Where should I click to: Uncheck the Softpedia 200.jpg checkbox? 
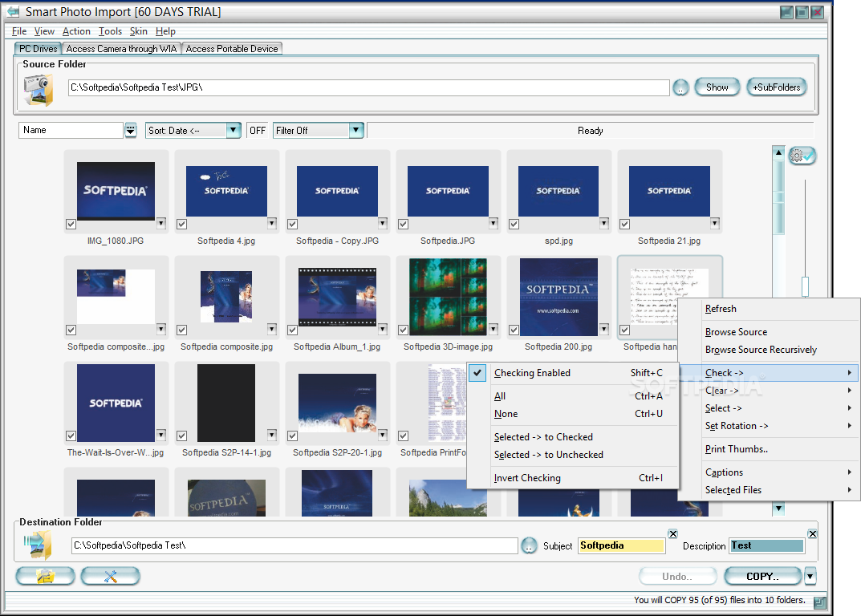click(x=514, y=330)
